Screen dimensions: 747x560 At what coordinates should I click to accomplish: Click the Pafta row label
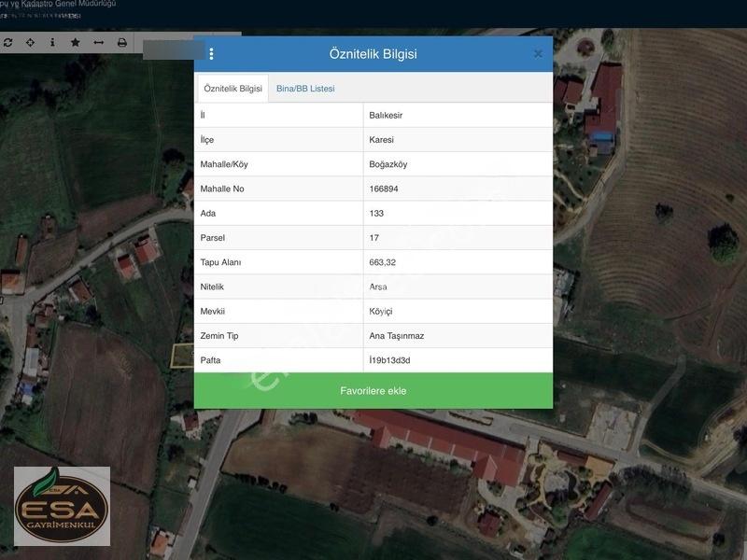[x=211, y=360]
